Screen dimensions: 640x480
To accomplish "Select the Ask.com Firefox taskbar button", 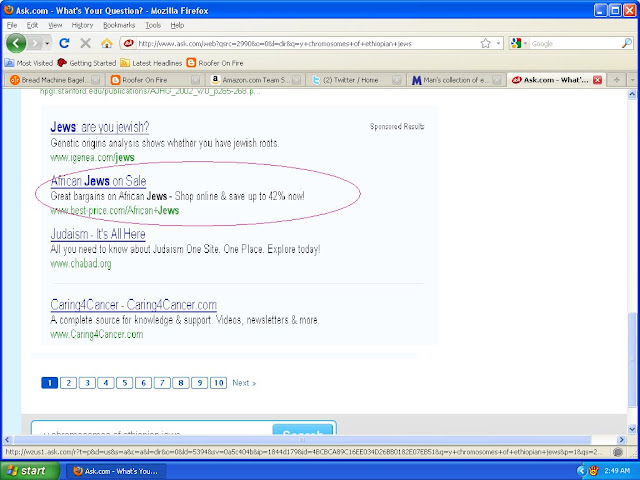I will tap(116, 471).
